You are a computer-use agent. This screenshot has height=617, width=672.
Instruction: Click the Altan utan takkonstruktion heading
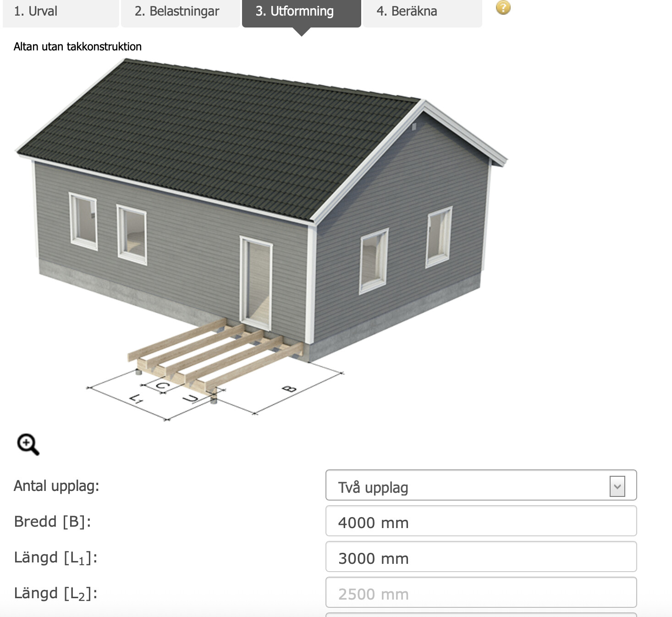(77, 47)
